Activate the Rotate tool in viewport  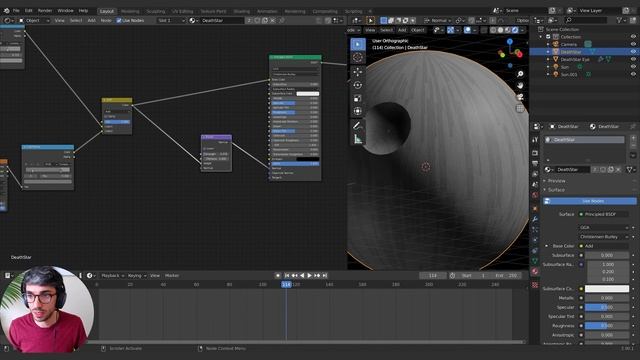pyautogui.click(x=358, y=85)
